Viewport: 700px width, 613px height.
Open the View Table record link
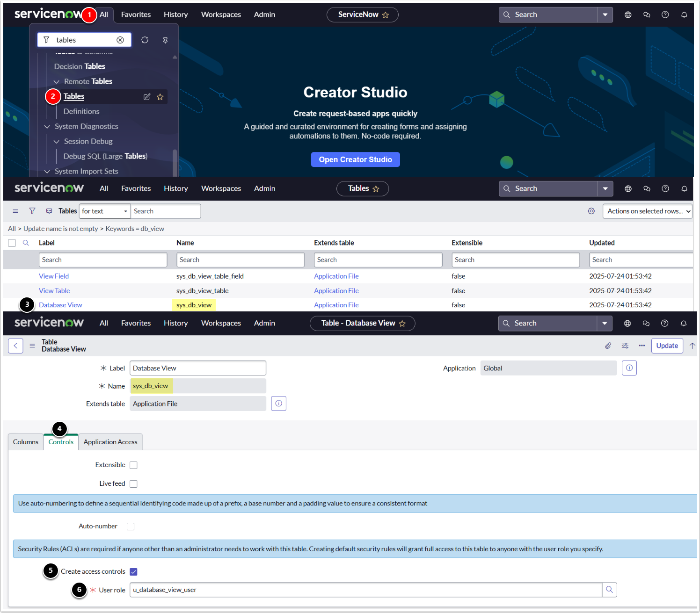coord(54,291)
